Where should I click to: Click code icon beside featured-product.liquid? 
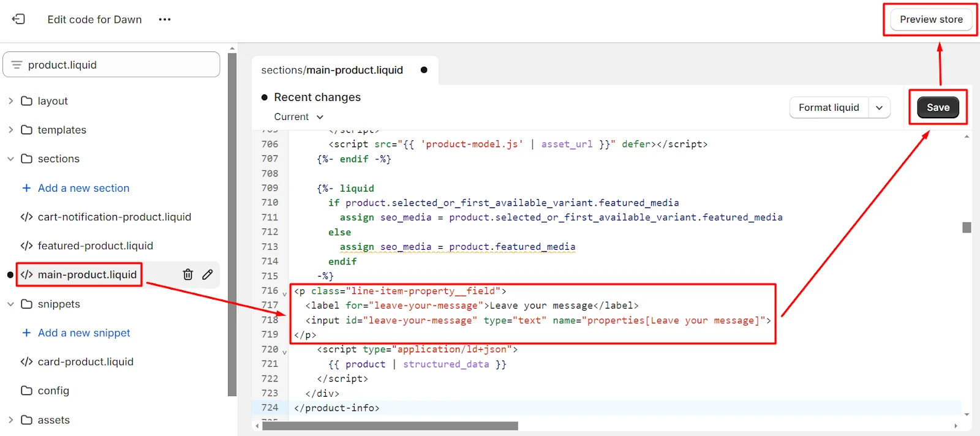click(26, 246)
